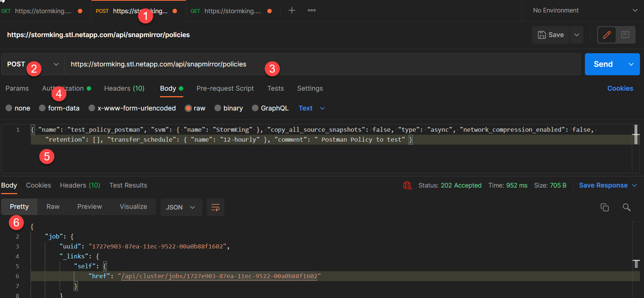644x298 pixels.
Task: Select the form-data body type
Action: pos(43,108)
